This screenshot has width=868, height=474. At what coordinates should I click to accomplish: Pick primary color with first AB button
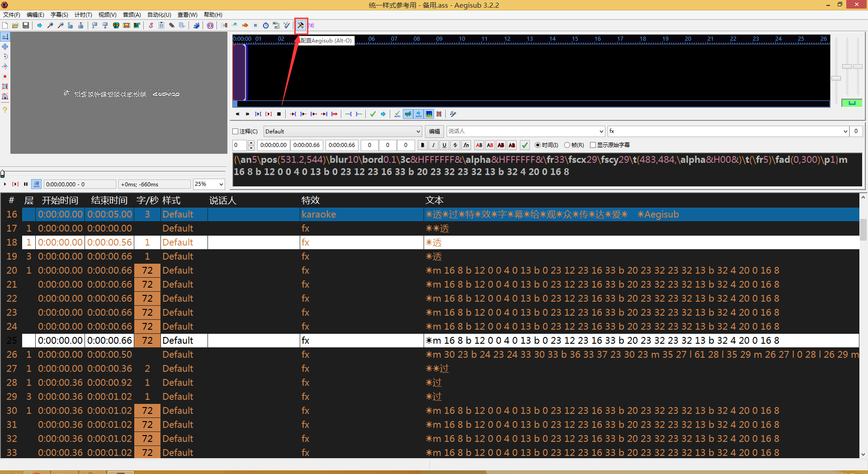coord(479,145)
